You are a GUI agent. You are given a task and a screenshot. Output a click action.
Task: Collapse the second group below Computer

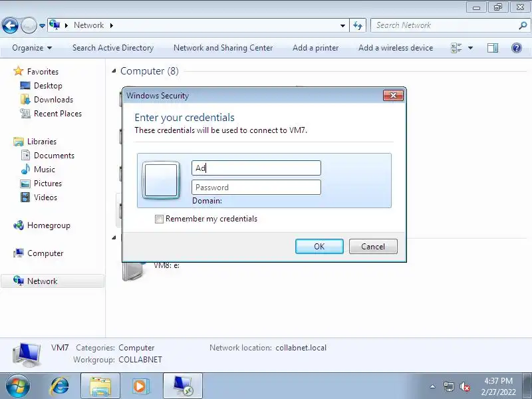click(114, 237)
